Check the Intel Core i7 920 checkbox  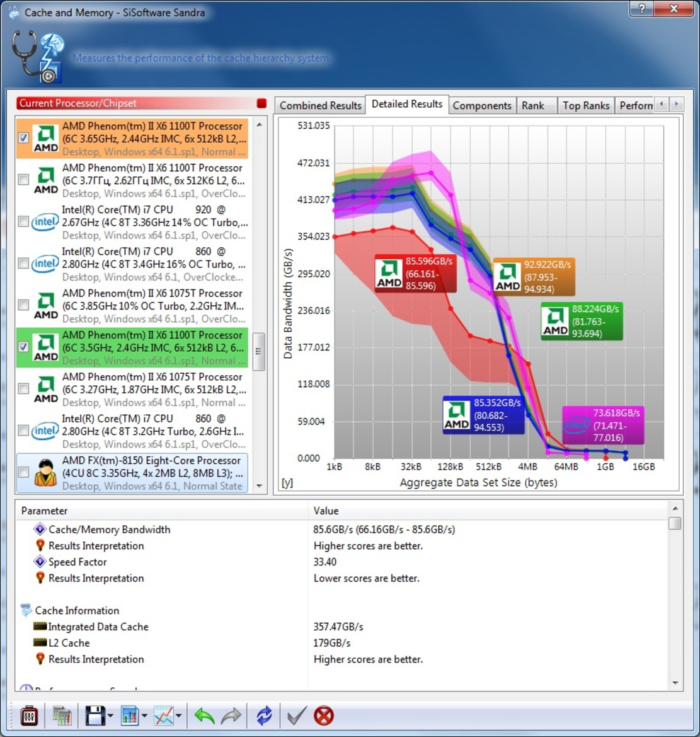23,221
